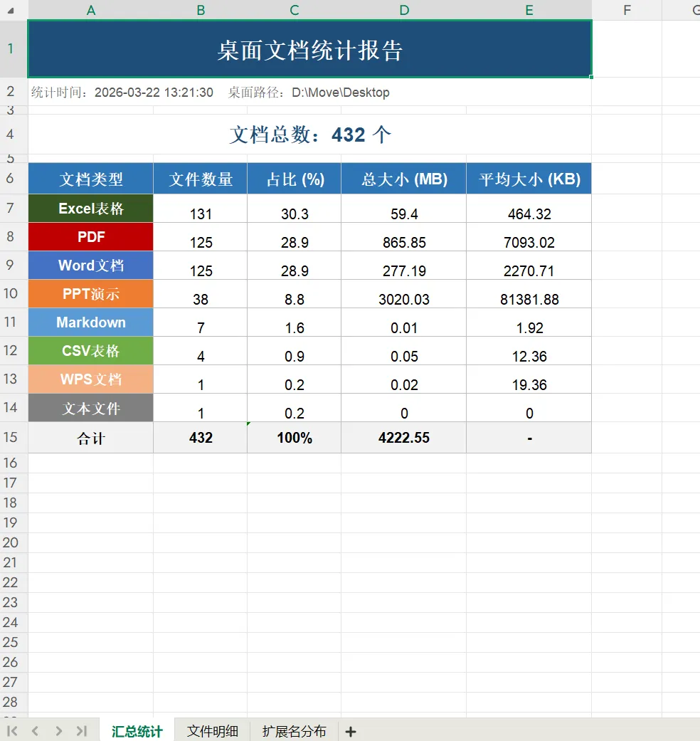
Task: Select the 汇总统计 sheet tab
Action: click(x=137, y=730)
